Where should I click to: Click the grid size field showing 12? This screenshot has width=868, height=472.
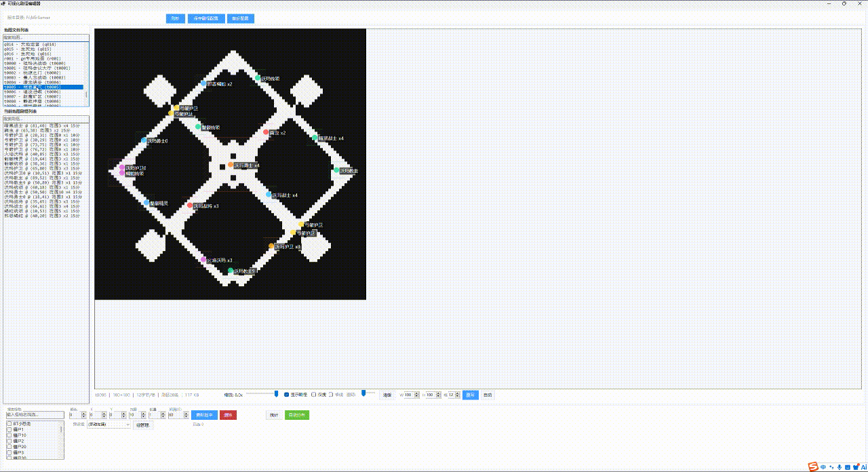453,395
